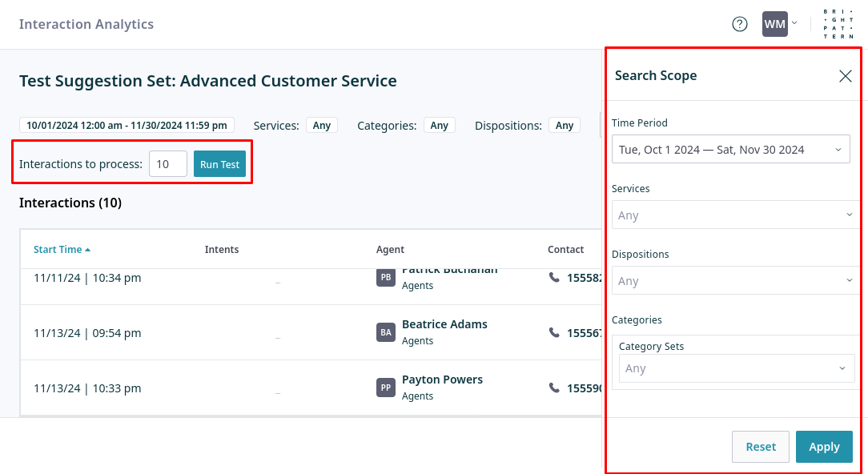Click the Services Any filter chip
The height and width of the screenshot is (474, 868).
321,125
